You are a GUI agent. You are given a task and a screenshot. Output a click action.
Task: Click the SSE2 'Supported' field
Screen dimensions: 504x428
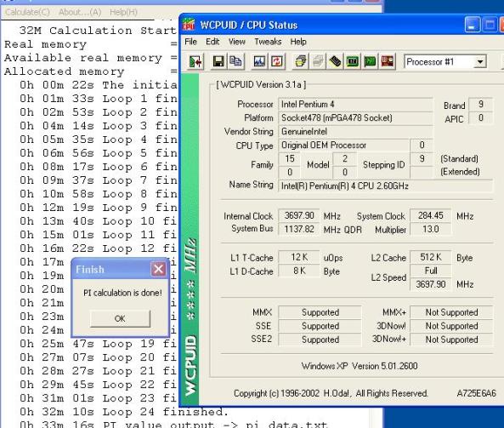pos(320,340)
